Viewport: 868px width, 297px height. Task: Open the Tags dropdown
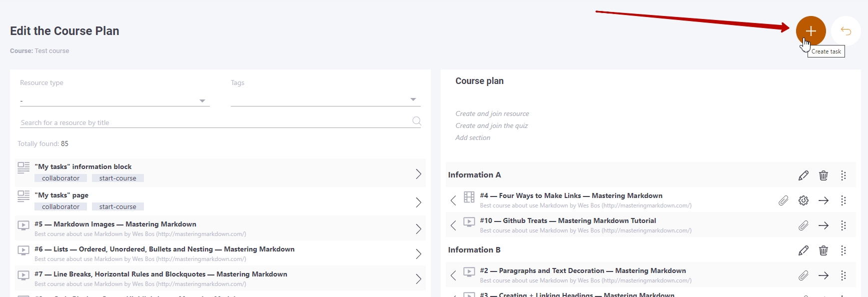[325, 100]
